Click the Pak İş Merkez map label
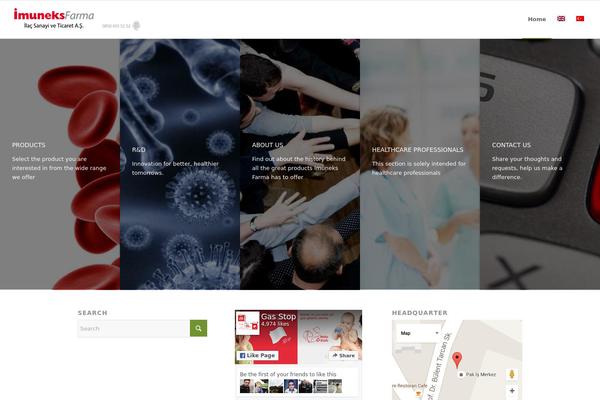The height and width of the screenshot is (400, 600). (481, 374)
